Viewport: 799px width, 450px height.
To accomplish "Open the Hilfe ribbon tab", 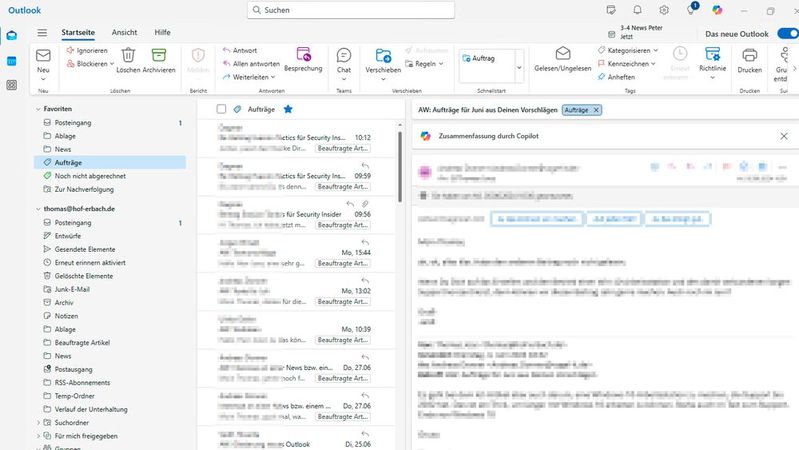I will click(x=163, y=32).
